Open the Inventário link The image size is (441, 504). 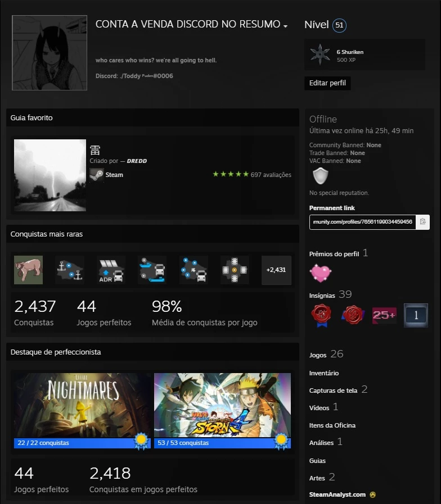[324, 373]
